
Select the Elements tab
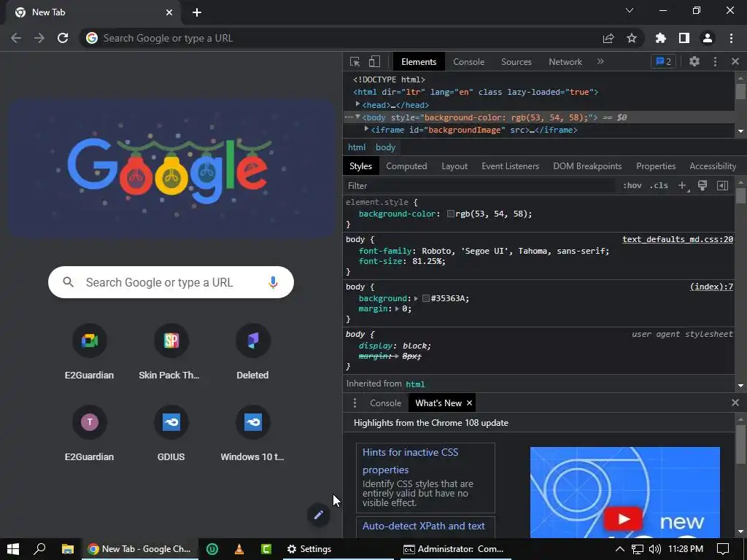(x=419, y=62)
